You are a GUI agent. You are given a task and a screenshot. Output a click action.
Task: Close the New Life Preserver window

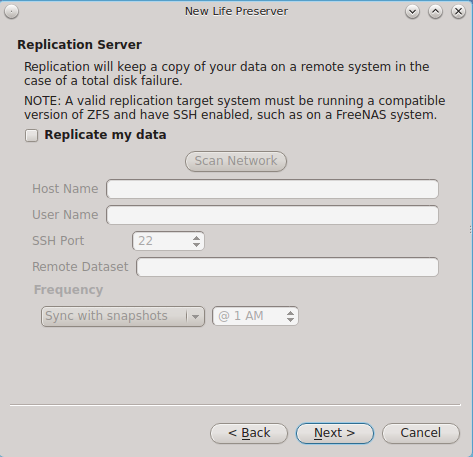pos(458,12)
